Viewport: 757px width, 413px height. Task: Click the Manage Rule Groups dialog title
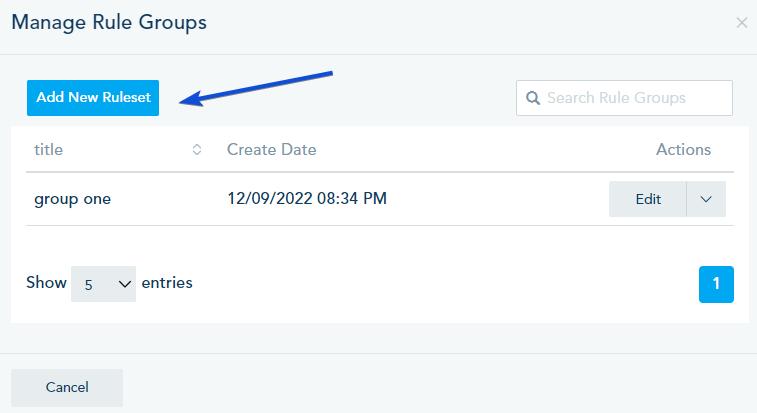(x=109, y=22)
